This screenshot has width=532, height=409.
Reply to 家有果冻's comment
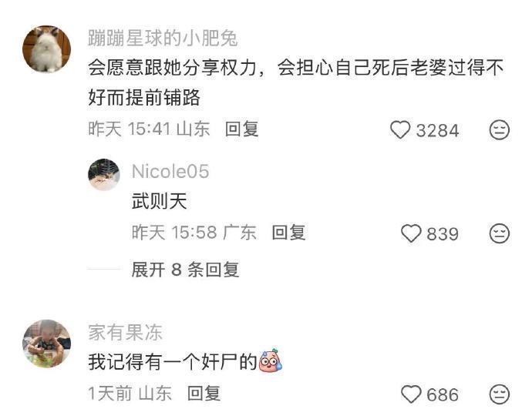point(204,394)
